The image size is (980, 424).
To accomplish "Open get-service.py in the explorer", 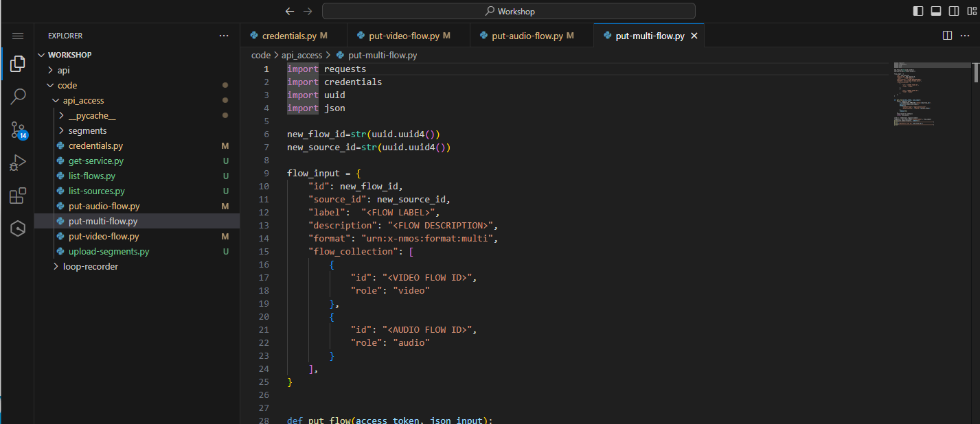I will click(x=137, y=161).
